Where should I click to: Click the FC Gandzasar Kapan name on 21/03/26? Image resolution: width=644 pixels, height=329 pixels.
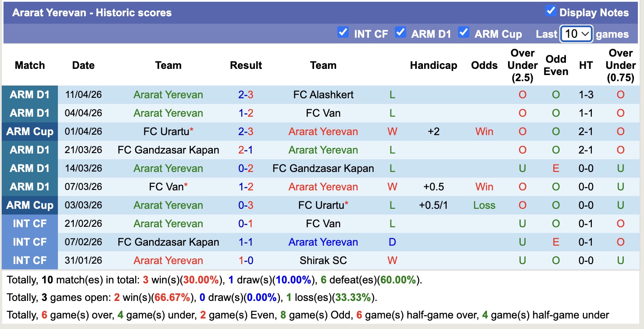point(168,150)
